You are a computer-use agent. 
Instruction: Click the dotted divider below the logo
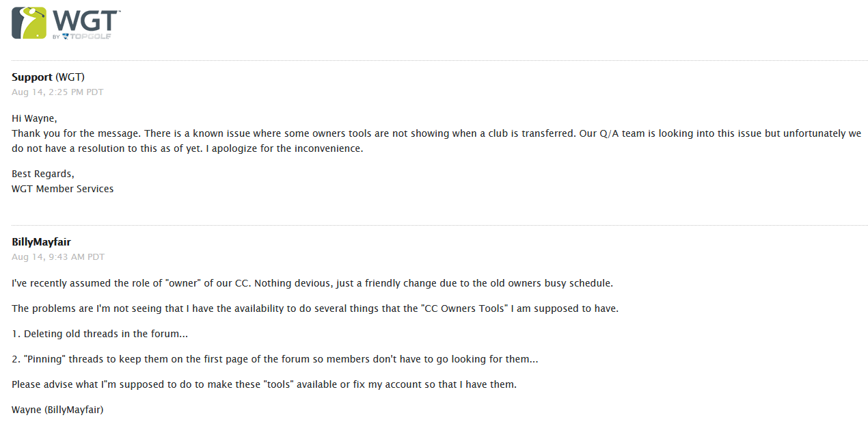[x=439, y=60]
